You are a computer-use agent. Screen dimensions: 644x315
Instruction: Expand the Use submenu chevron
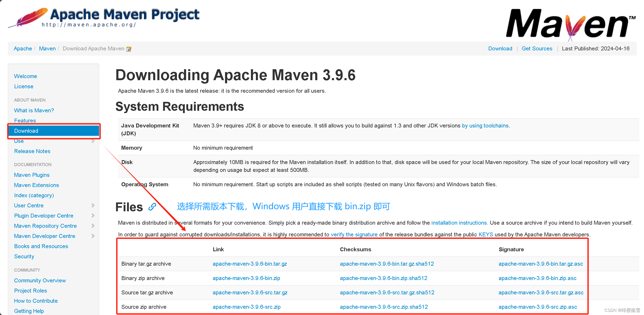pos(93,141)
